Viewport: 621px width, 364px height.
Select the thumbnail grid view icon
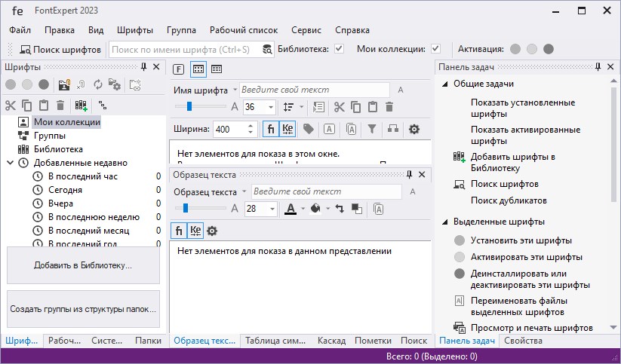click(198, 69)
